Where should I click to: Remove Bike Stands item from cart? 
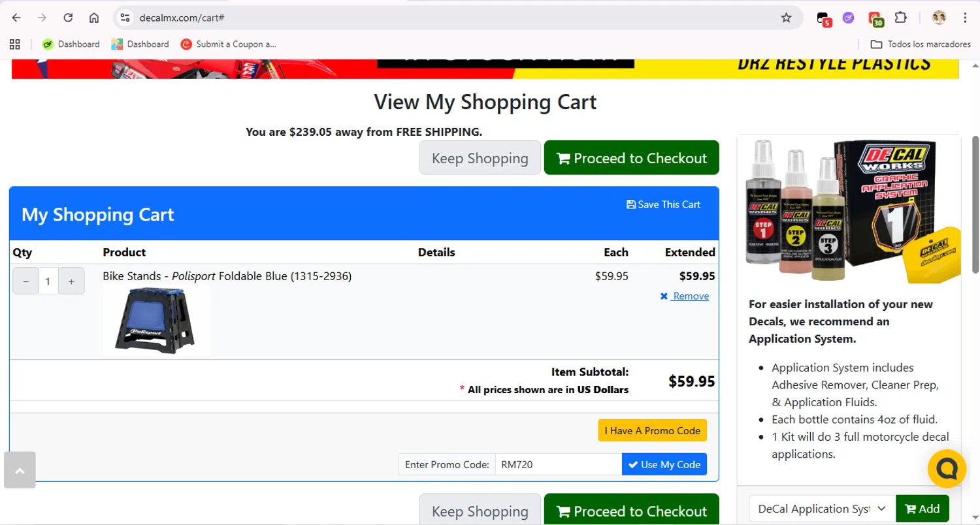click(x=684, y=296)
